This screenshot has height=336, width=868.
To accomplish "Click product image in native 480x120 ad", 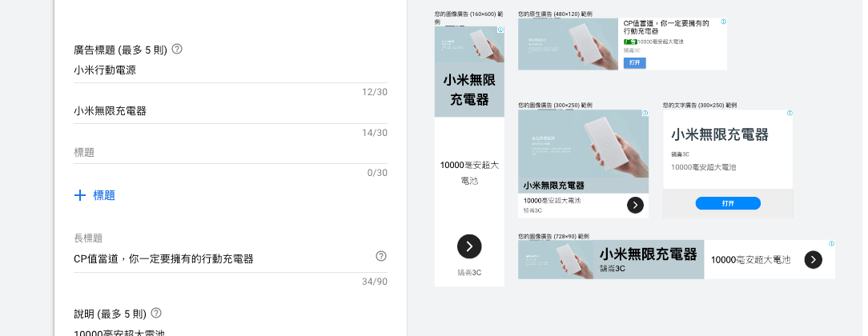I will pos(568,44).
